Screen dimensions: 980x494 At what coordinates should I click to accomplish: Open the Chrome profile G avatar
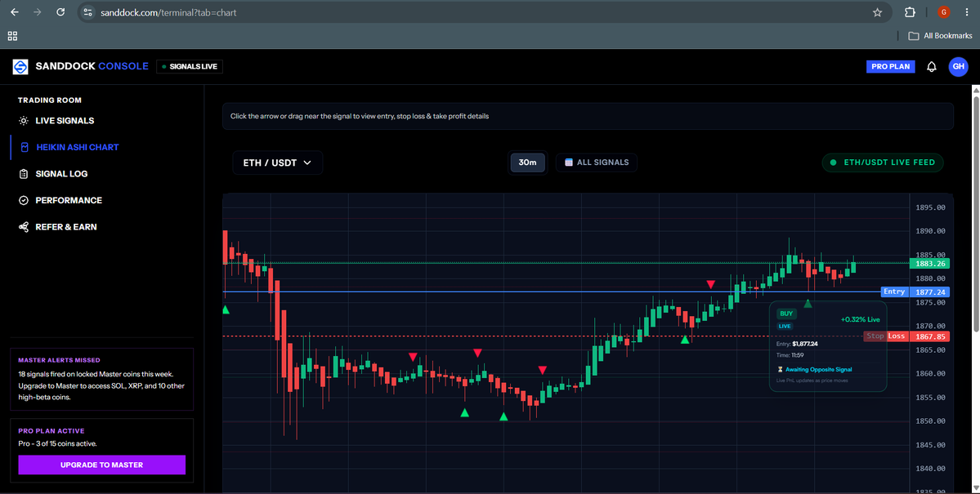[x=944, y=12]
